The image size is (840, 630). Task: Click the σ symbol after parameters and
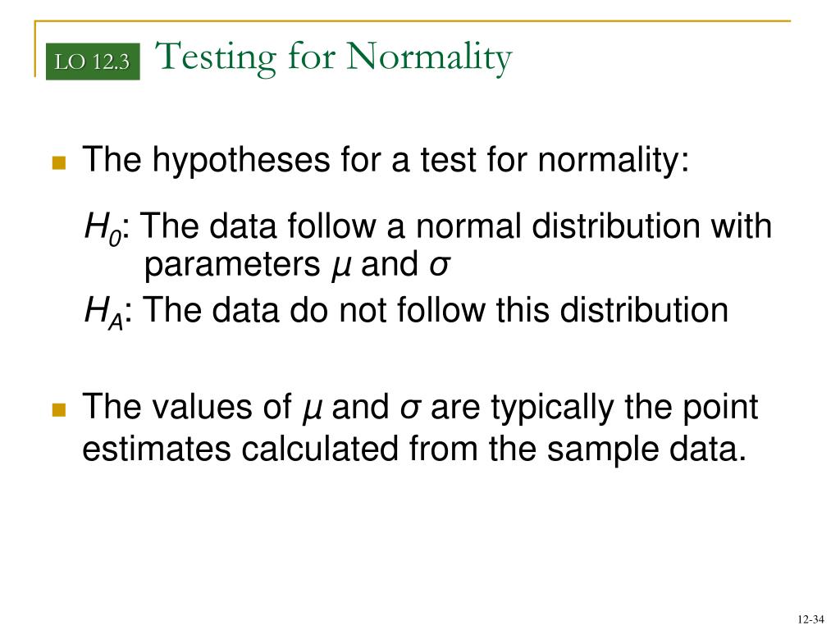[x=440, y=265]
